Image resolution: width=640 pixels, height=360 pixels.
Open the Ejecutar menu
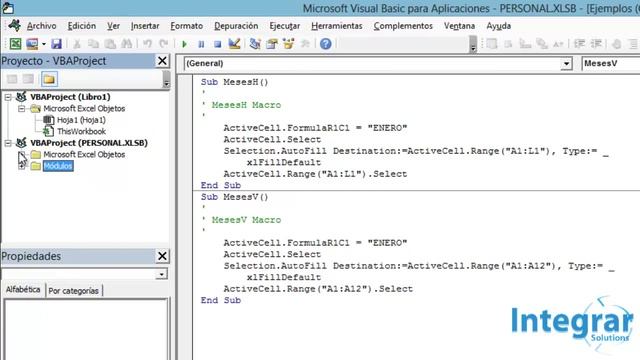(x=284, y=26)
